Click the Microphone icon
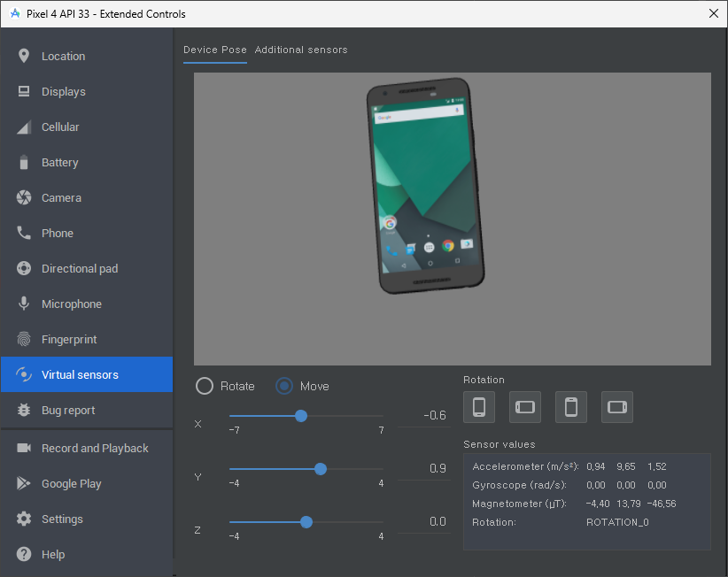The width and height of the screenshot is (728, 577). point(24,304)
